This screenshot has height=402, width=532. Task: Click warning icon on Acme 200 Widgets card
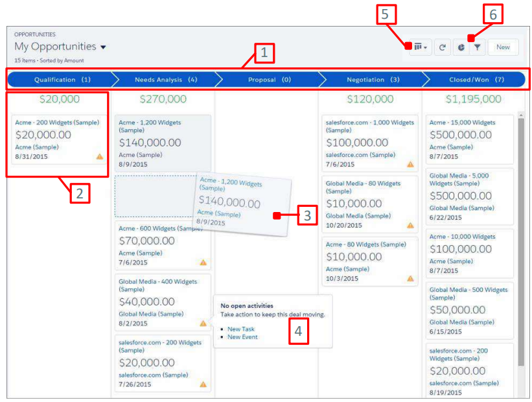(100, 156)
